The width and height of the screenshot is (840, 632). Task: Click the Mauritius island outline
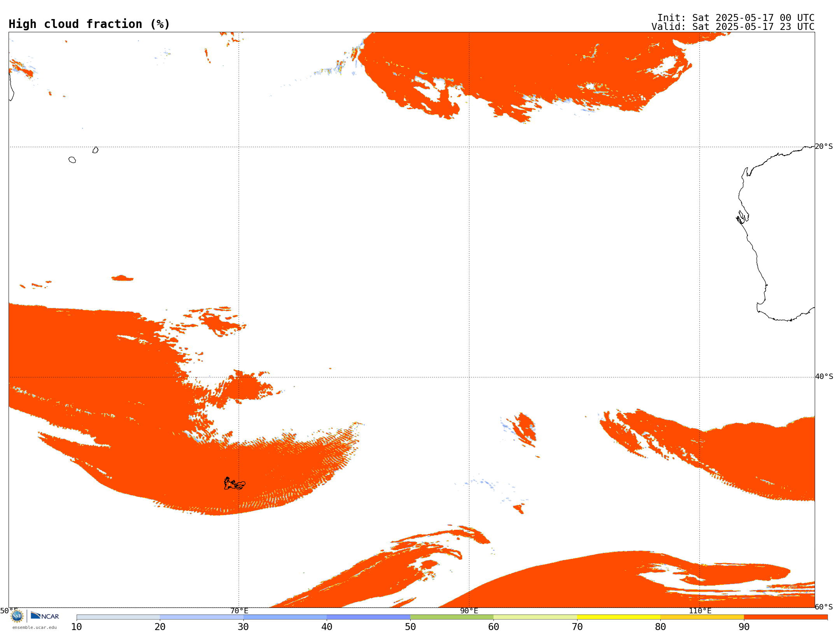[x=95, y=150]
